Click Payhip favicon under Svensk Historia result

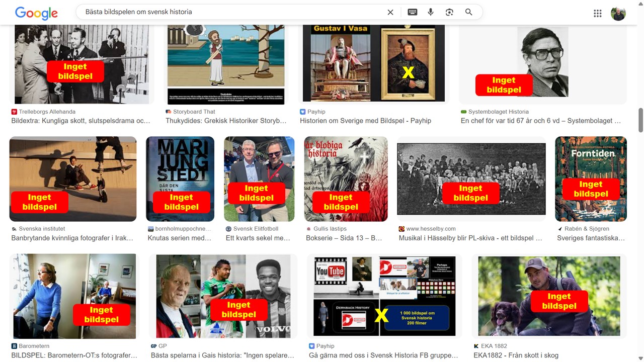point(312,346)
